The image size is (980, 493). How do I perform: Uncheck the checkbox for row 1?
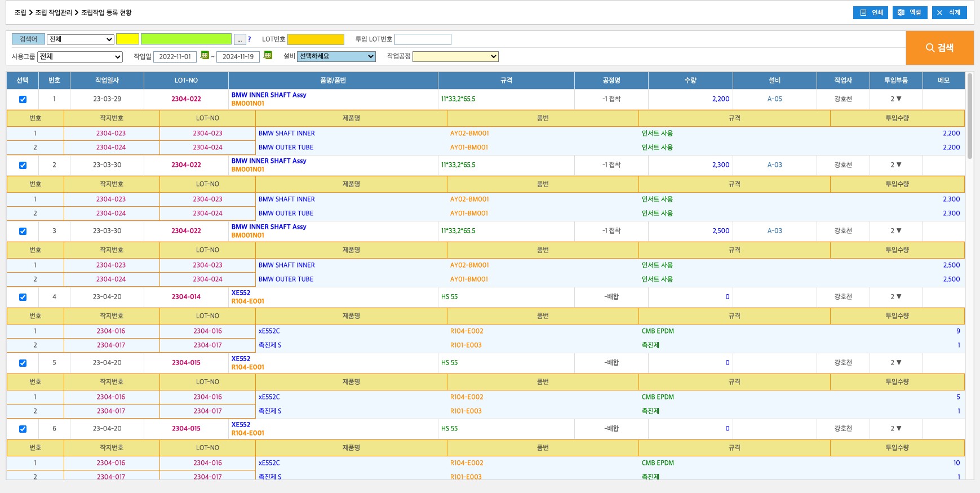coord(23,99)
